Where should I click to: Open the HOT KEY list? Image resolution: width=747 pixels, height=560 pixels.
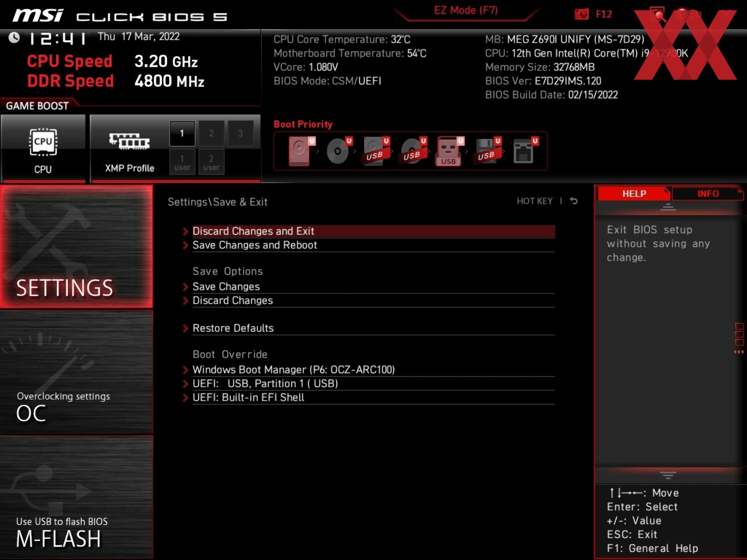[x=535, y=201]
